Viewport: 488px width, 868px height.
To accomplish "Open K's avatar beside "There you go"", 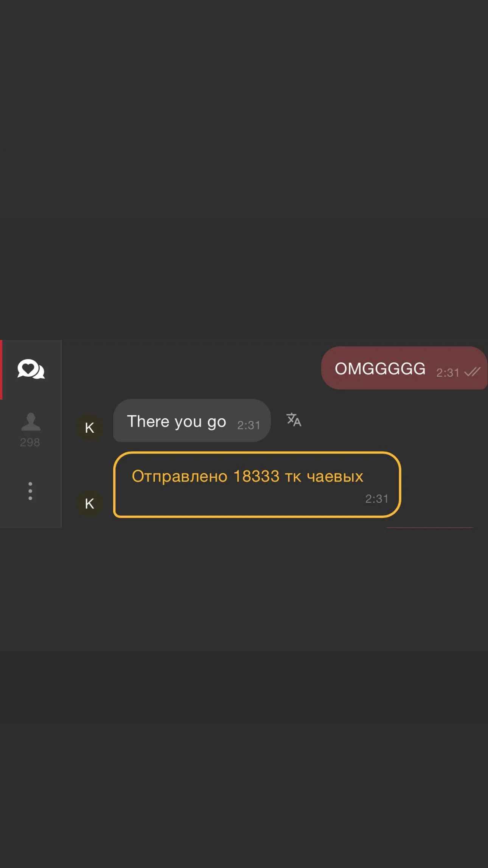I will click(x=90, y=428).
